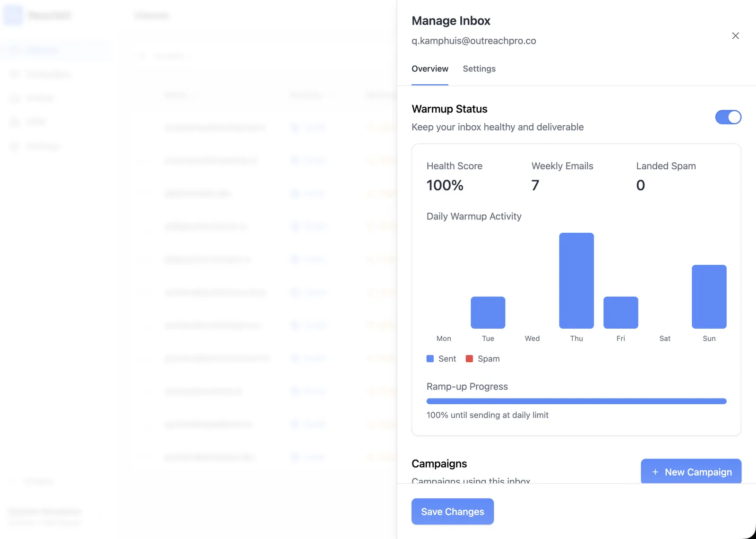Click the Daily Warmup Activity heading

coord(474,217)
